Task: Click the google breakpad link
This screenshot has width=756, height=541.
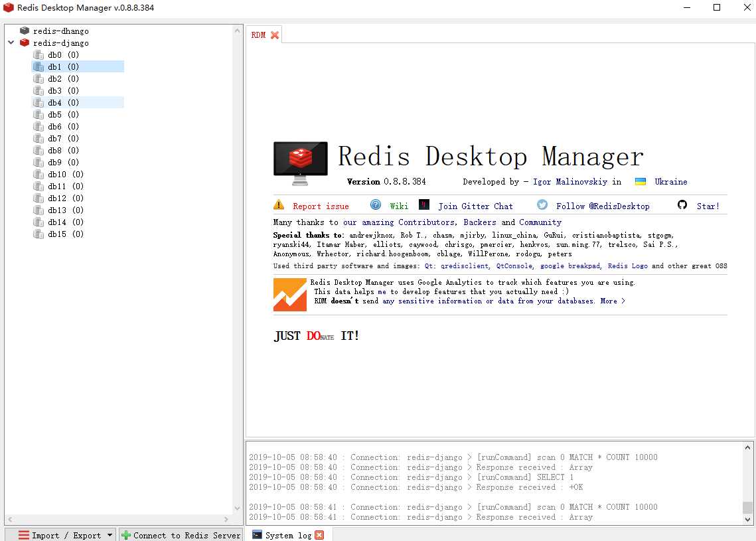Action: (570, 266)
